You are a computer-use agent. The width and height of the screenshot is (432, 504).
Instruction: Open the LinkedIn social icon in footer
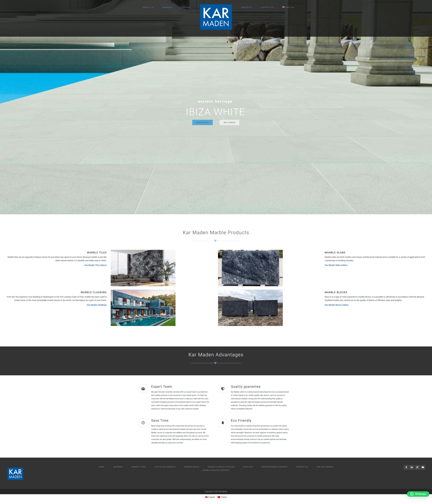coord(412,467)
